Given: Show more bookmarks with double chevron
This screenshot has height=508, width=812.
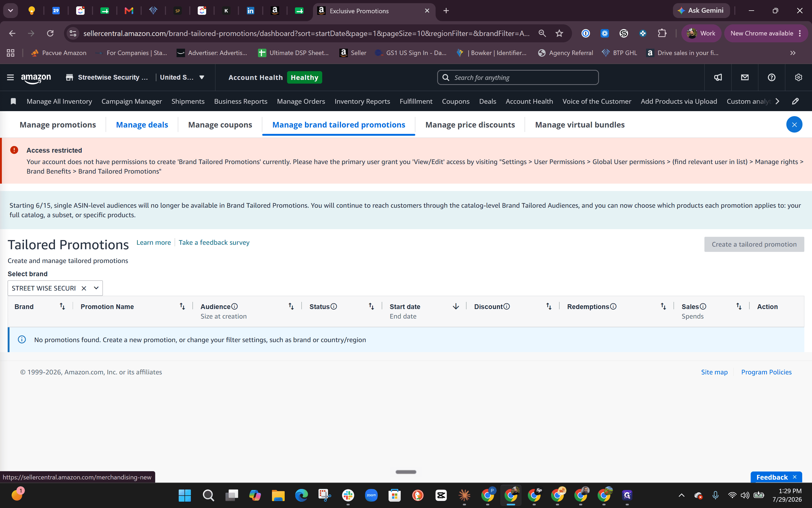Looking at the screenshot, I should point(792,53).
